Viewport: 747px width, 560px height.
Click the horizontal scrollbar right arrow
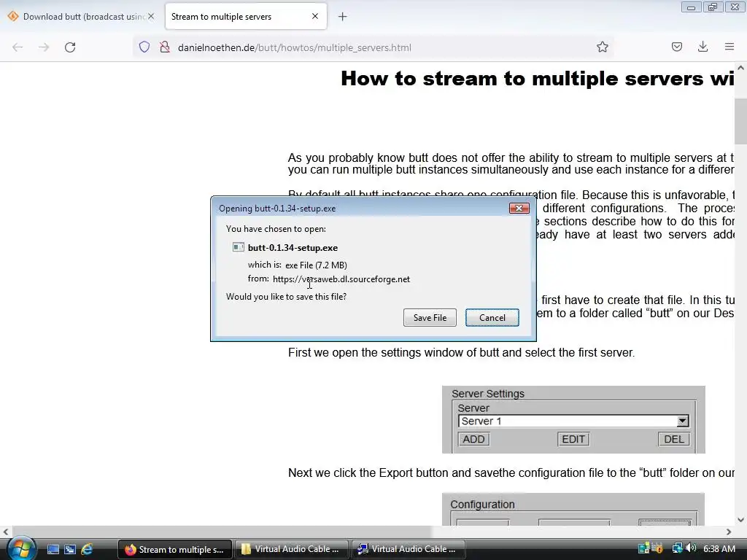click(729, 532)
